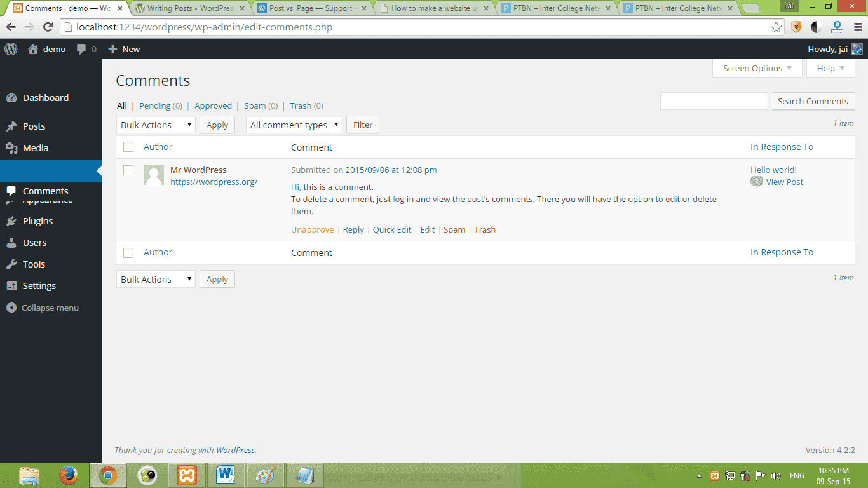Switch to Post vs. Page Support tab
Screen dimensions: 868x488
pyautogui.click(x=310, y=8)
